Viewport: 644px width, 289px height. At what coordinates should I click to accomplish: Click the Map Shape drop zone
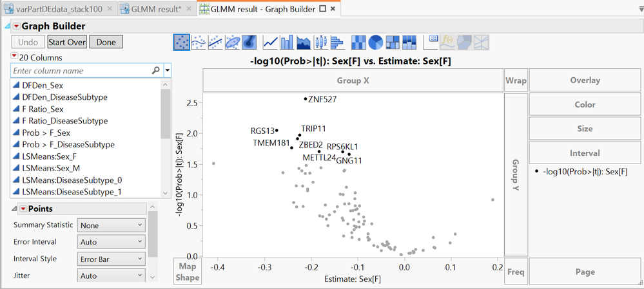[x=188, y=272]
